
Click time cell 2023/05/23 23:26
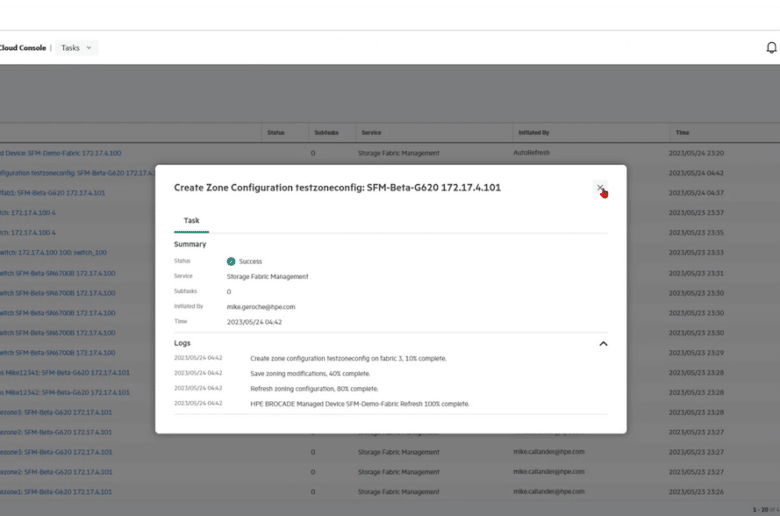696,492
